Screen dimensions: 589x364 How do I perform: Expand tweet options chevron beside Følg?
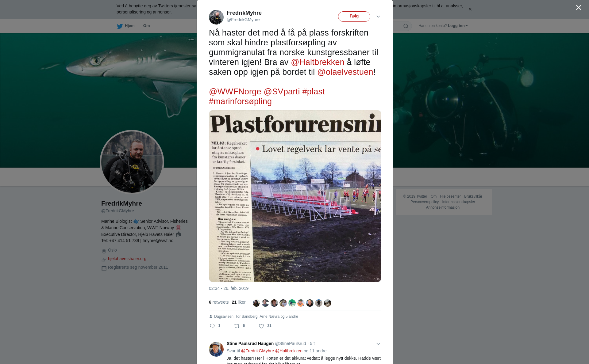click(378, 17)
